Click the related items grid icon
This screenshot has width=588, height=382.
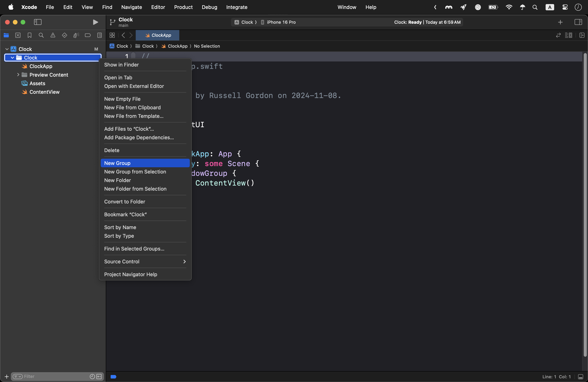[112, 35]
